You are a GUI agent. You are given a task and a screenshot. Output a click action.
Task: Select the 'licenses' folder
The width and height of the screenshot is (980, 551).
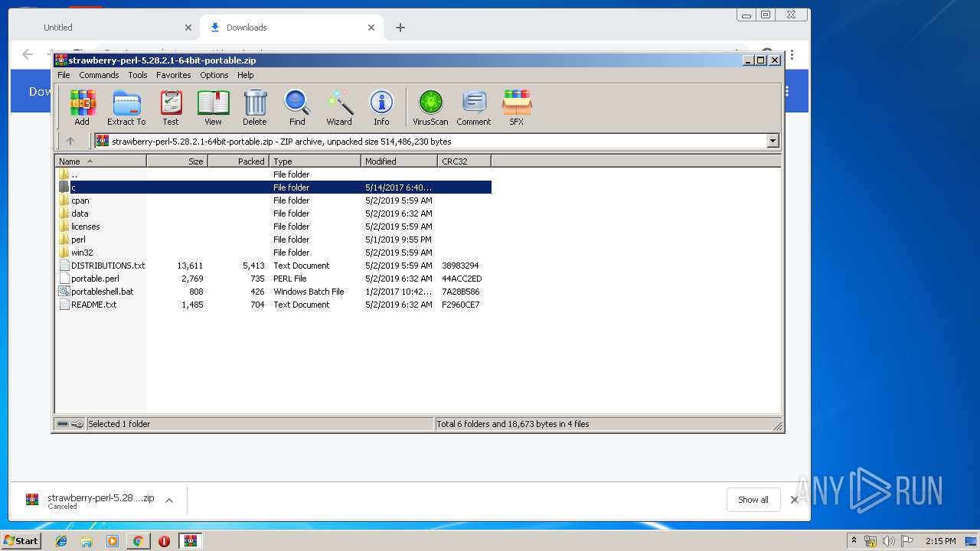pos(273,227)
